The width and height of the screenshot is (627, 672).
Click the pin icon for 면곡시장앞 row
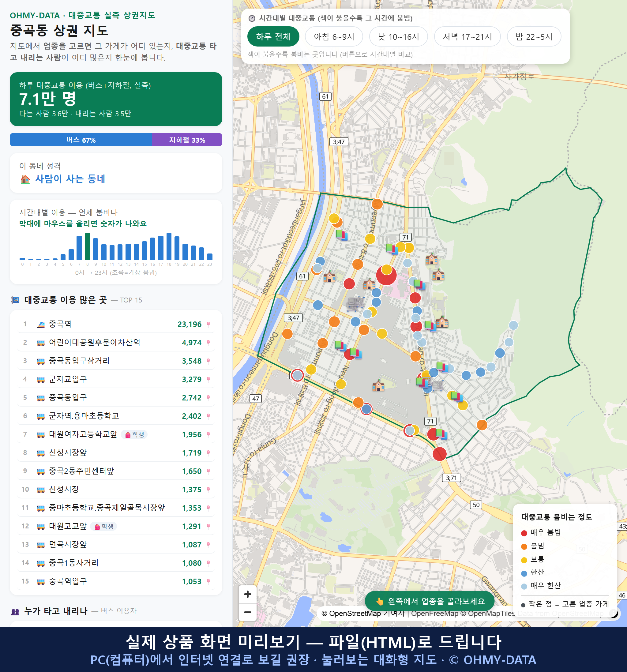(x=208, y=545)
